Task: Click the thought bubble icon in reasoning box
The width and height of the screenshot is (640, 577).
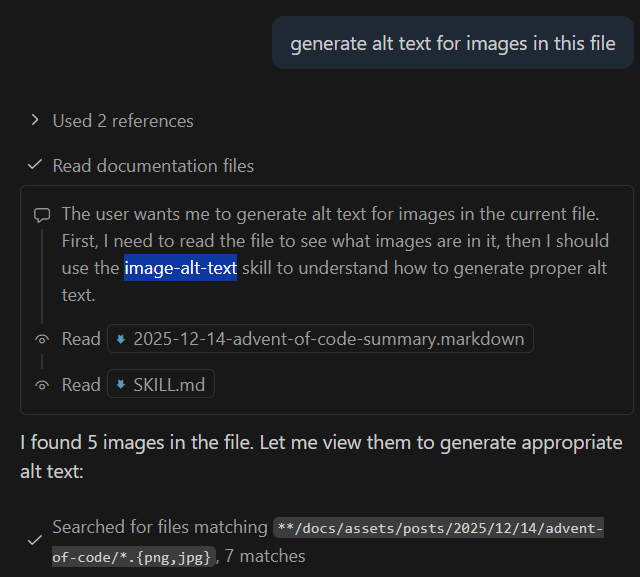Action: [x=42, y=214]
